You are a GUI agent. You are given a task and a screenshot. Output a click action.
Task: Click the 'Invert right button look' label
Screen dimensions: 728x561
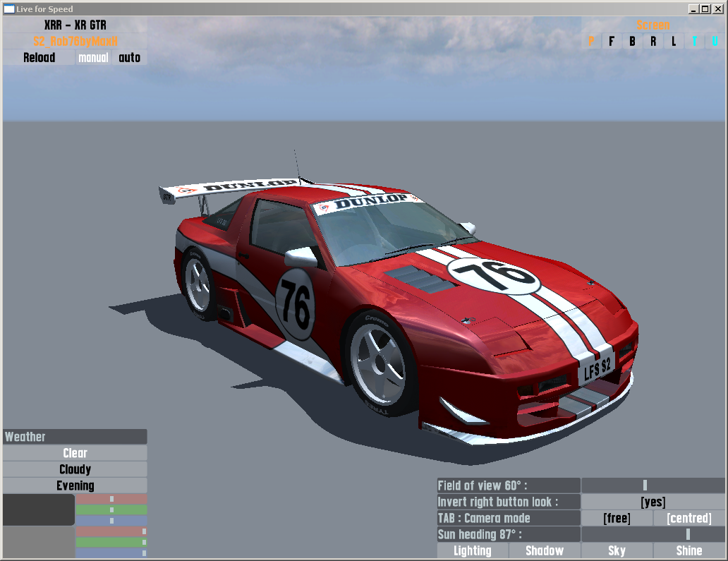(509, 502)
